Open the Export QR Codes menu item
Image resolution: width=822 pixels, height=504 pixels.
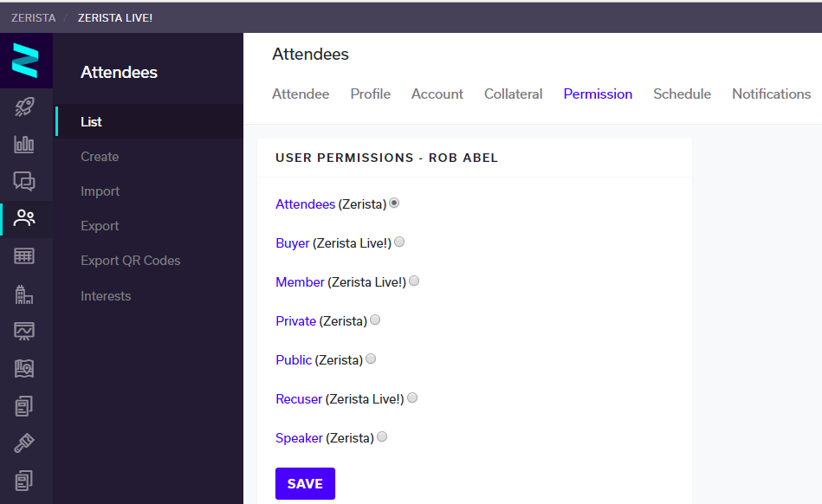click(x=131, y=261)
